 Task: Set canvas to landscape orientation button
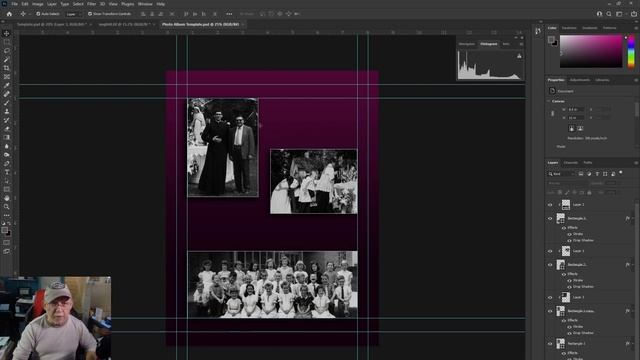click(580, 129)
